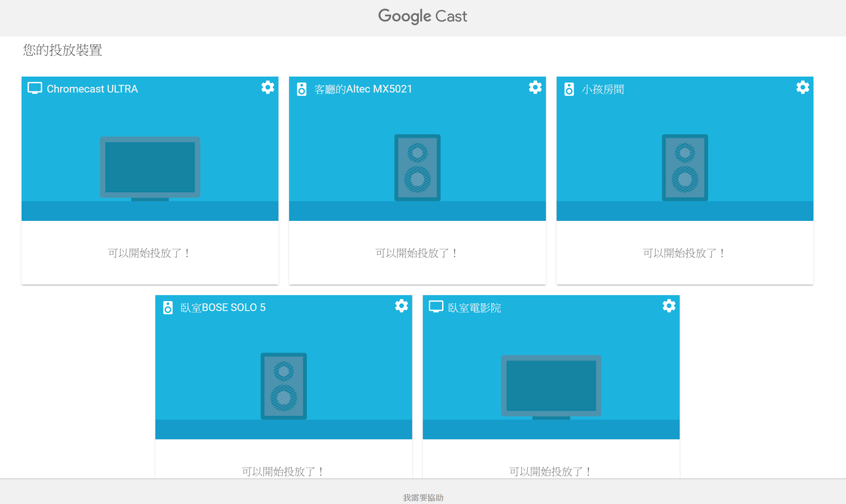Click the 小孩房間 device name
The height and width of the screenshot is (504, 846).
603,89
